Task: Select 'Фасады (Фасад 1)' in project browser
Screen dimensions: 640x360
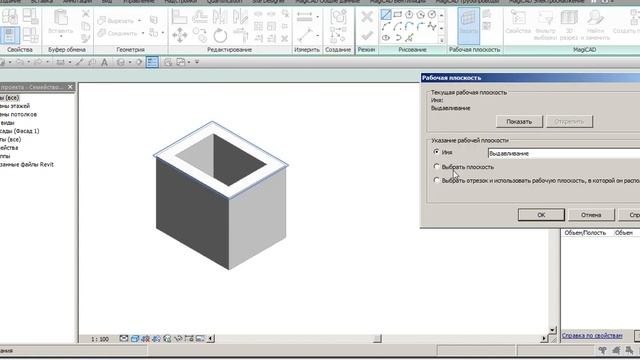Action: tap(20, 131)
